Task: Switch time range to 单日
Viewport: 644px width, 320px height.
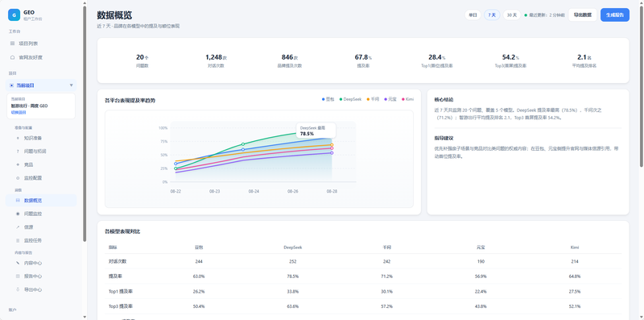Action: click(473, 15)
